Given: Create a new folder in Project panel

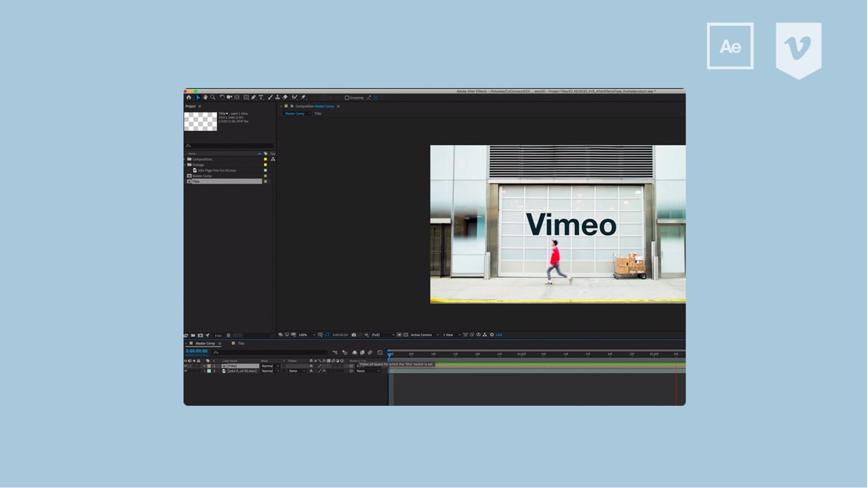Looking at the screenshot, I should pos(193,335).
